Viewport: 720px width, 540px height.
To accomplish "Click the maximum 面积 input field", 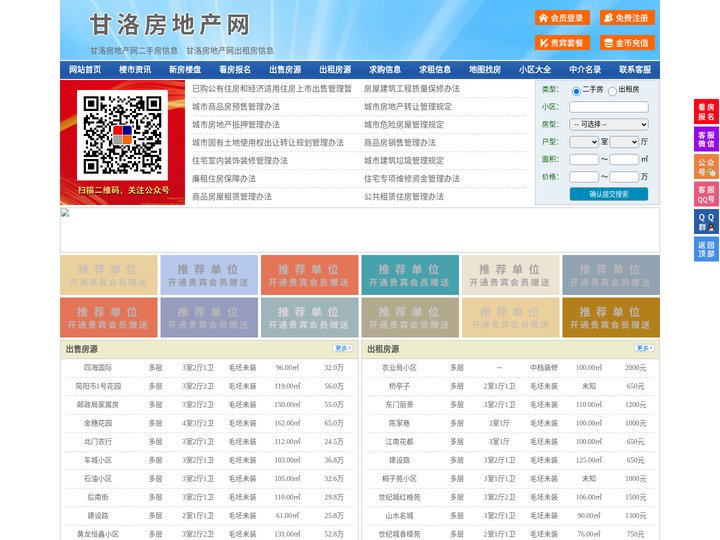I will click(624, 159).
